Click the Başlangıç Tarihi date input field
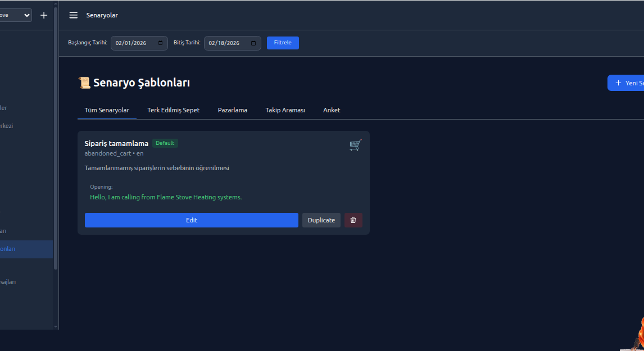Image resolution: width=644 pixels, height=351 pixels. (x=135, y=43)
